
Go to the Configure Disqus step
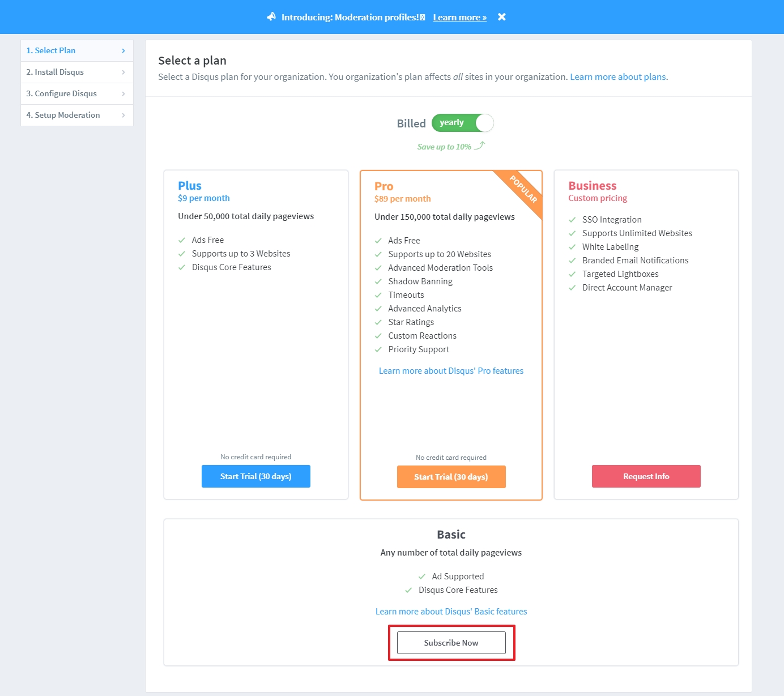77,93
